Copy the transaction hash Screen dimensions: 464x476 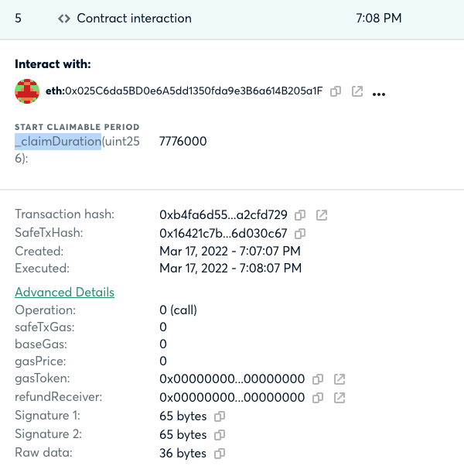tap(300, 215)
